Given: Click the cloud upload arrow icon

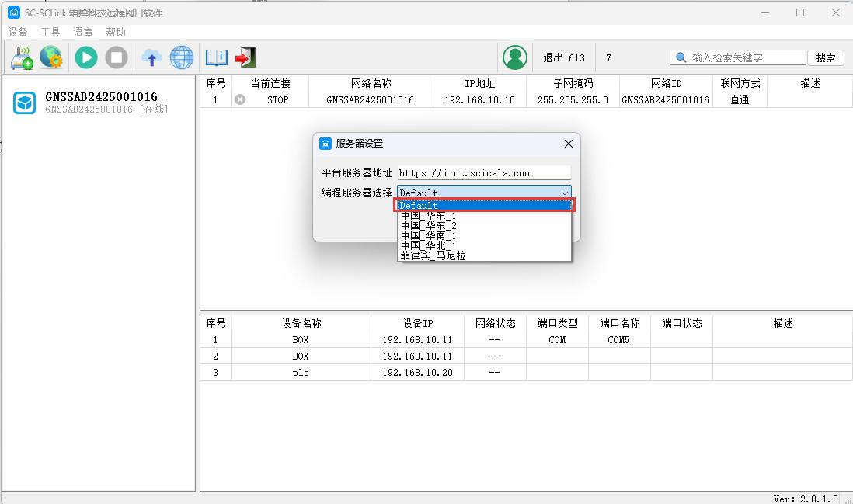Looking at the screenshot, I should (x=151, y=57).
